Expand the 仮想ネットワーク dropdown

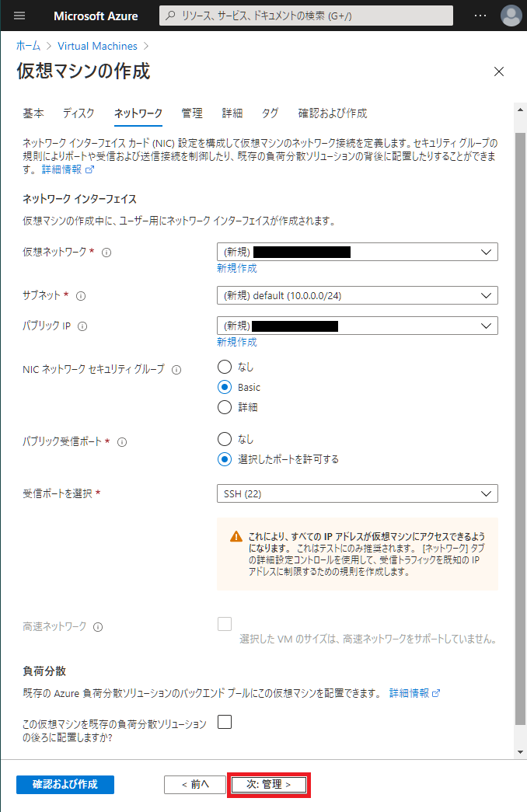point(357,252)
